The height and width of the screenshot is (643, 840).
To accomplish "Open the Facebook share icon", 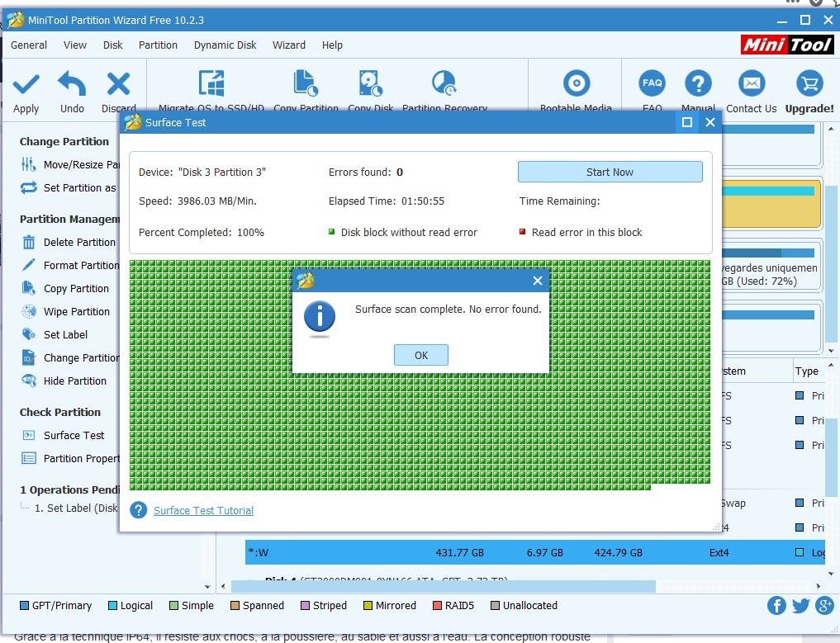I will 776,606.
